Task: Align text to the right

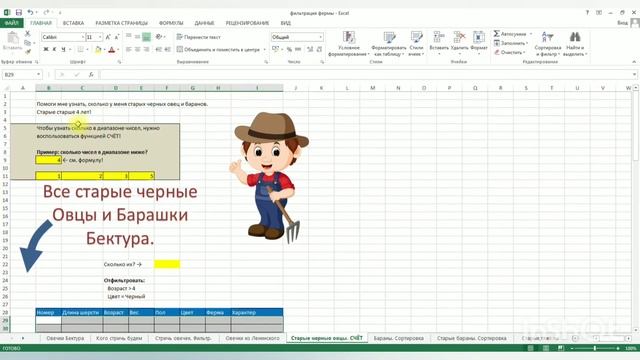Action: pos(147,49)
